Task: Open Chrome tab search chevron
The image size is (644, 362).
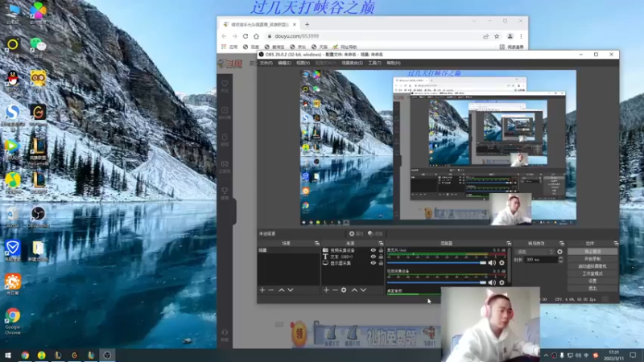Action: coord(474,21)
